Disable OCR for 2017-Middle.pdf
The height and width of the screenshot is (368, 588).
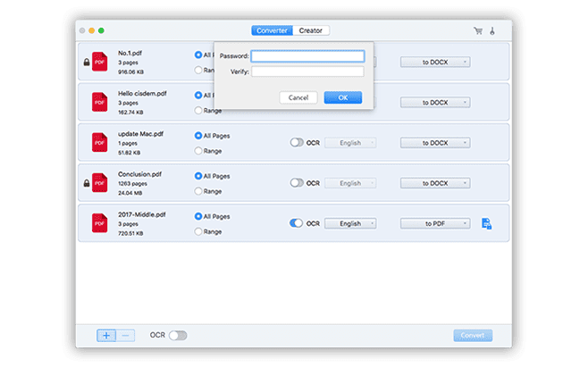pyautogui.click(x=297, y=223)
